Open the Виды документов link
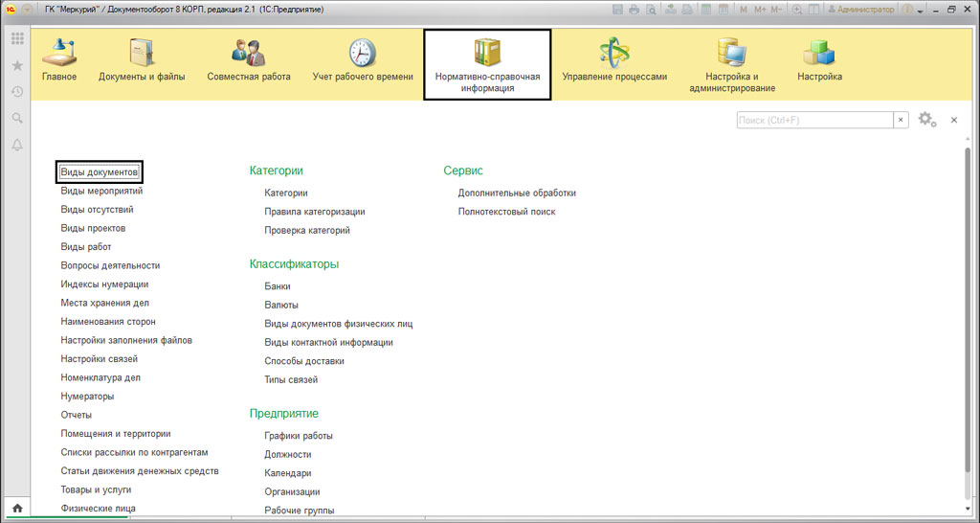 [100, 172]
